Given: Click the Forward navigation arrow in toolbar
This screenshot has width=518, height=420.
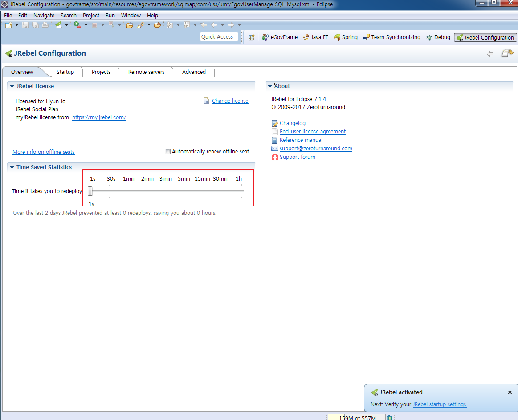Looking at the screenshot, I should point(231,25).
